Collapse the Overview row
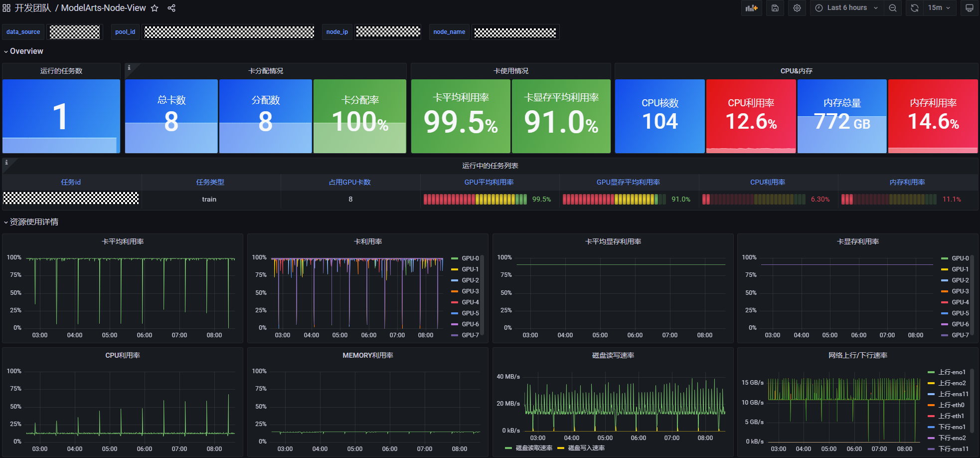 tap(26, 51)
